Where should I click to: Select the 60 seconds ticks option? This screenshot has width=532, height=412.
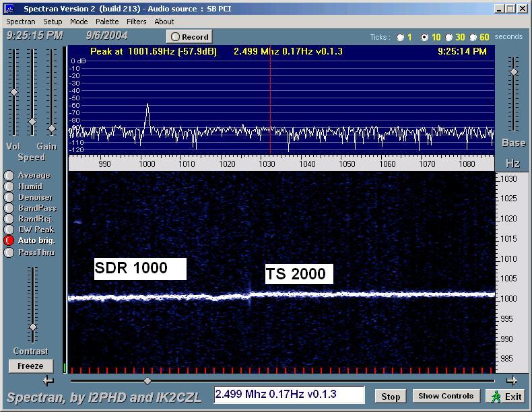tap(473, 38)
